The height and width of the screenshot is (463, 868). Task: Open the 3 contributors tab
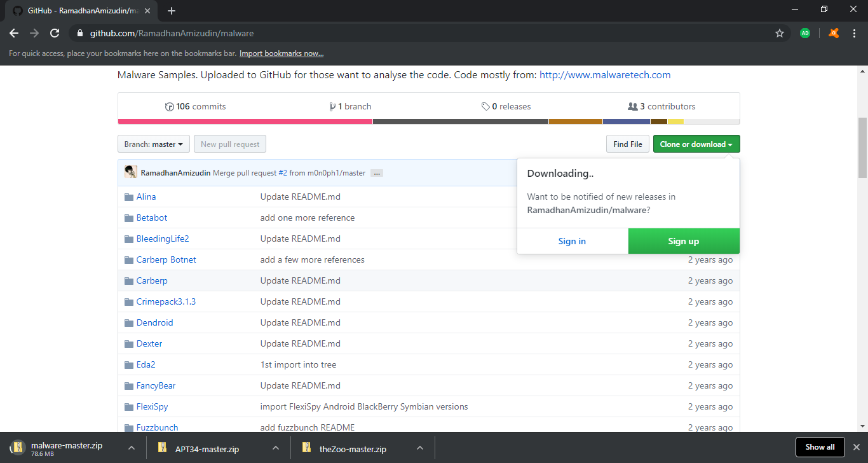661,106
